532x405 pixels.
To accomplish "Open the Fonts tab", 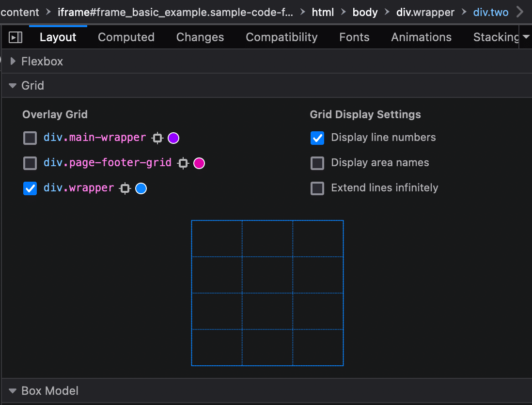I will [x=354, y=37].
